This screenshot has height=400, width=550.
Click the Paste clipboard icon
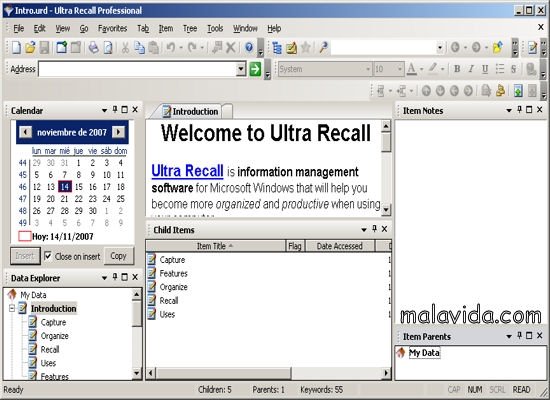(154, 47)
